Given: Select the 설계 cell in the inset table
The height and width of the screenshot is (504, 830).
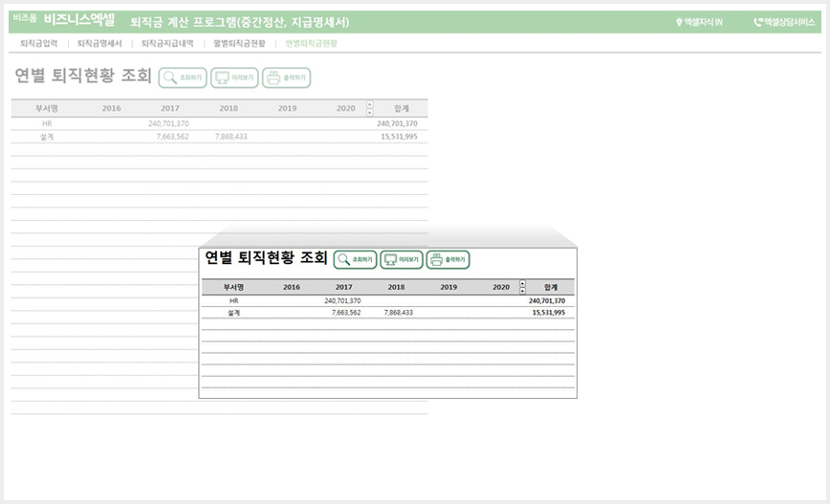Looking at the screenshot, I should (x=234, y=313).
